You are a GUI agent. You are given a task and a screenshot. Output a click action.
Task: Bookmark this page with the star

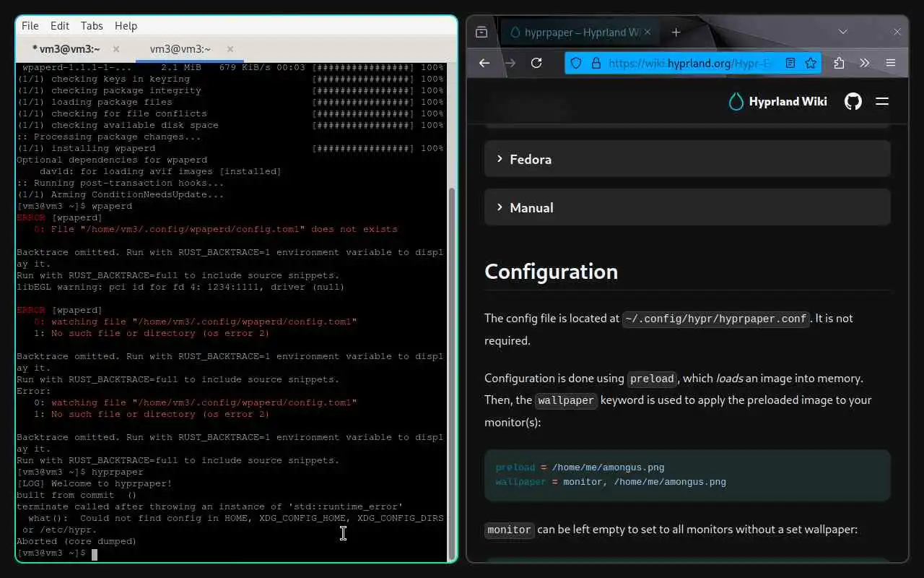811,63
